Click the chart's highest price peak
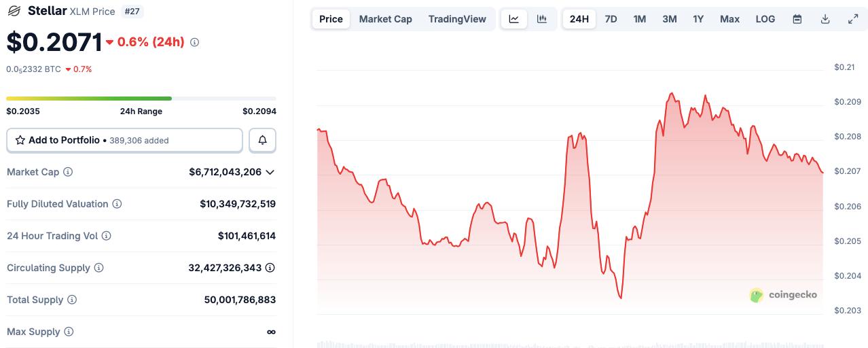868x348 pixels. 672,94
